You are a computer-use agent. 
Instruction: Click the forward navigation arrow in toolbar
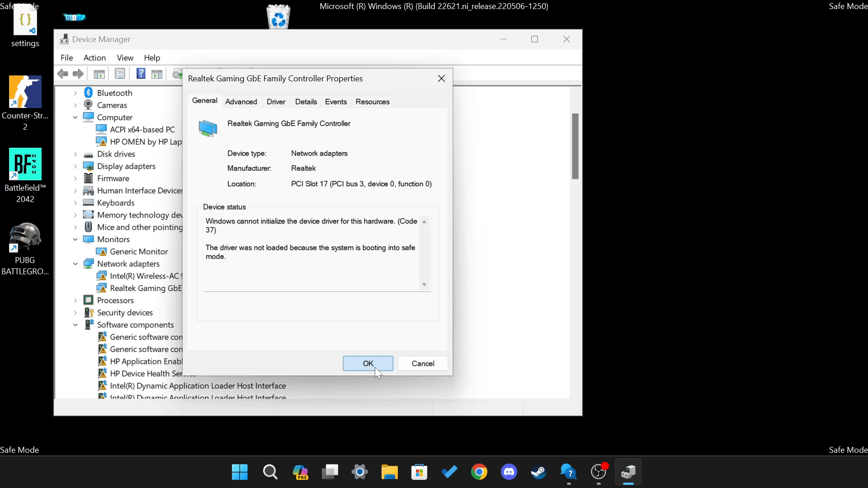coord(78,74)
